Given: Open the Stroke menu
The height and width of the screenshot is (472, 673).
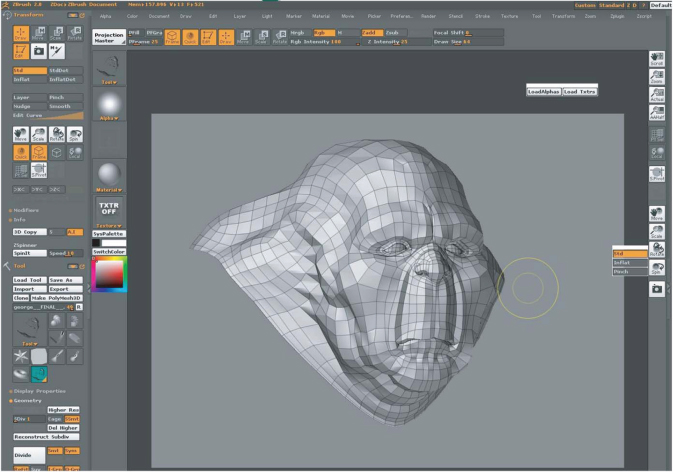Looking at the screenshot, I should pyautogui.click(x=483, y=17).
